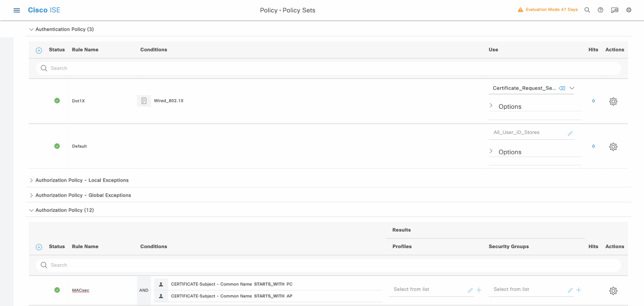Add new profile with plus icon
The image size is (644, 306).
point(479,290)
